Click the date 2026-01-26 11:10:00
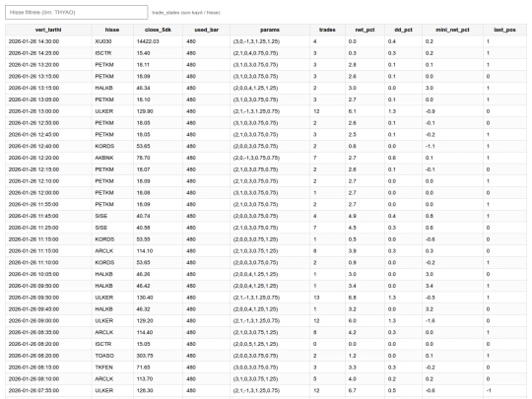Image resolution: width=532 pixels, height=399 pixels. (x=33, y=262)
